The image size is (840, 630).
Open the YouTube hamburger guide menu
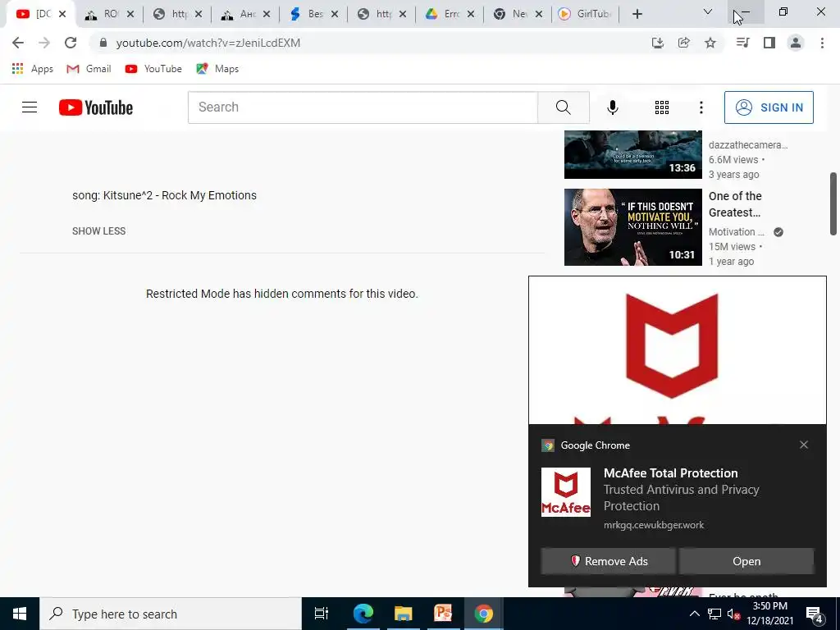pos(30,107)
